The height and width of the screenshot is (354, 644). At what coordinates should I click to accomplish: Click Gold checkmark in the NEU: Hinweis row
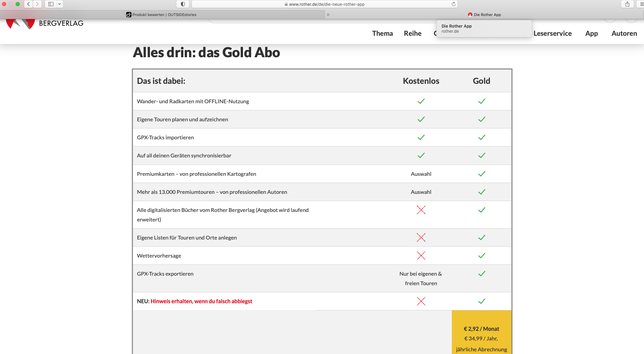[482, 301]
